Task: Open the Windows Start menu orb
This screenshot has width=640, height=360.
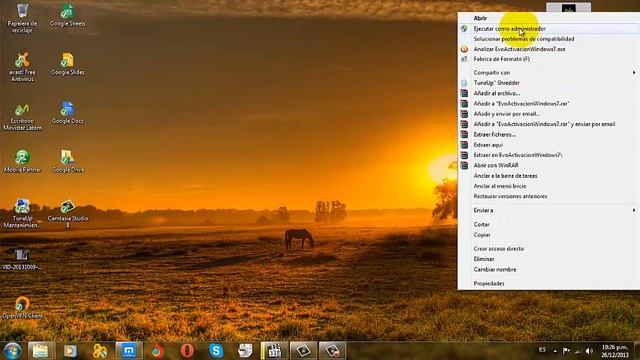Action: click(x=12, y=351)
